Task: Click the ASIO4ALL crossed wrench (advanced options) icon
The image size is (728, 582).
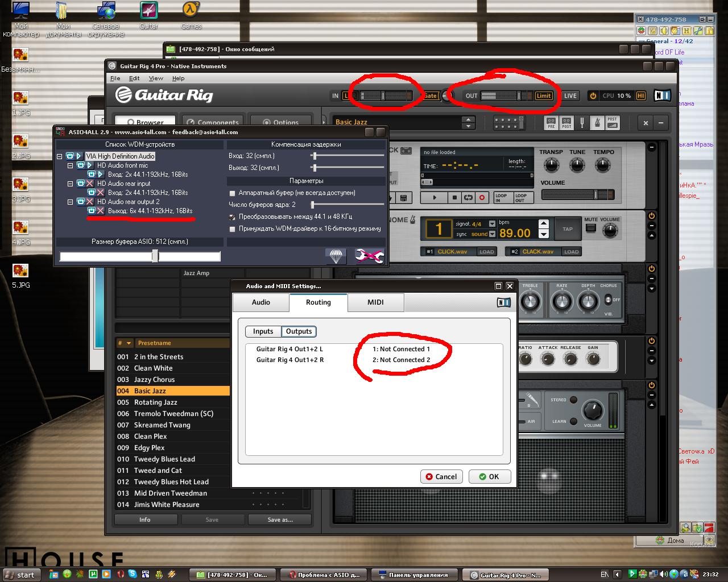Action: click(369, 256)
